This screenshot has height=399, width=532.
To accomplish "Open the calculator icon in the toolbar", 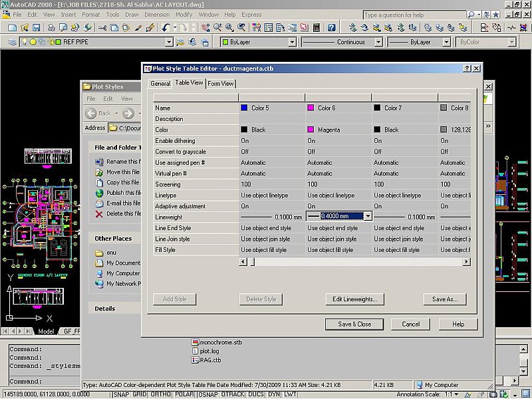I will point(316,28).
